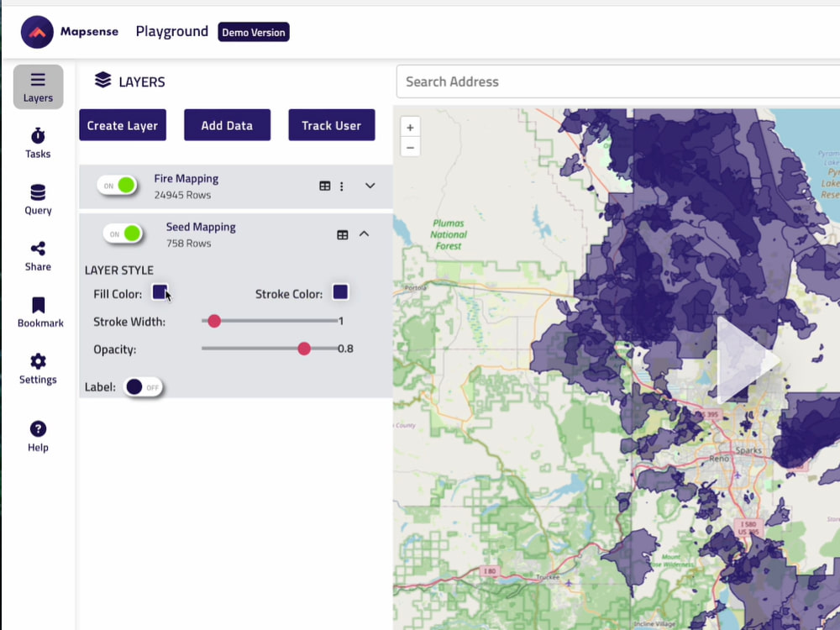This screenshot has width=840, height=630.
Task: Open the Help section
Action: tap(38, 437)
